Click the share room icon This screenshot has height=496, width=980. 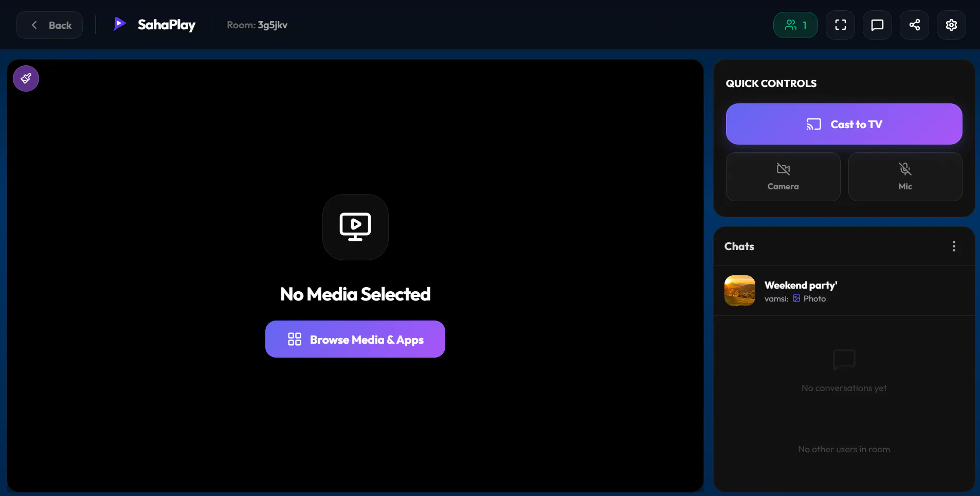pyautogui.click(x=914, y=25)
